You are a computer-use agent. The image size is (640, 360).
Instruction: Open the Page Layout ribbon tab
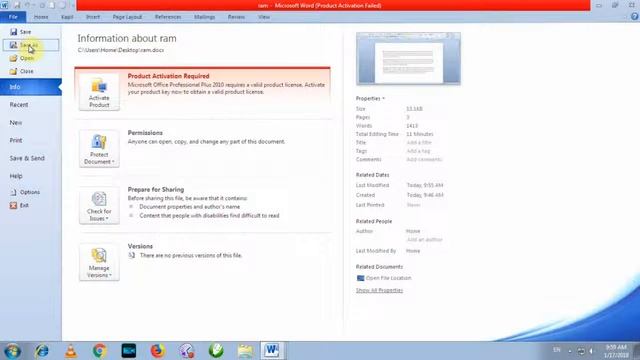pyautogui.click(x=127, y=17)
